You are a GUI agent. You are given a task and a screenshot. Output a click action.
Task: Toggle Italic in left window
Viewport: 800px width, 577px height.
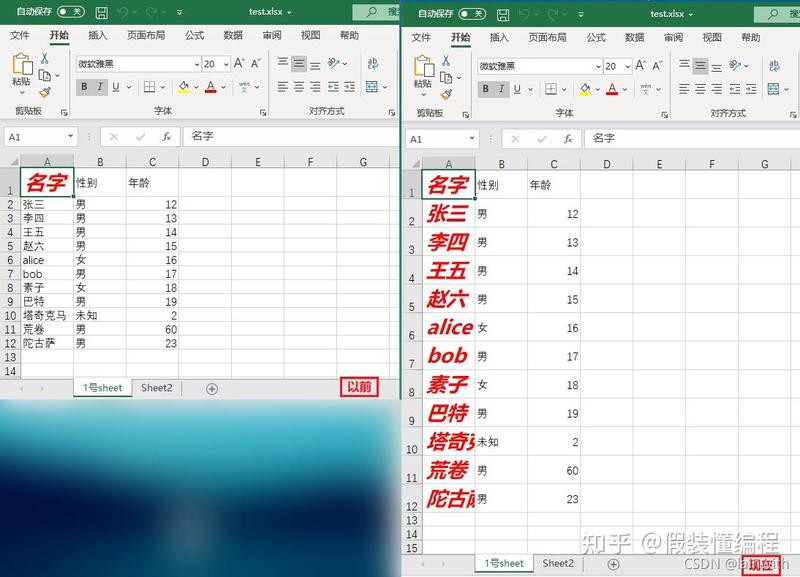(100, 87)
